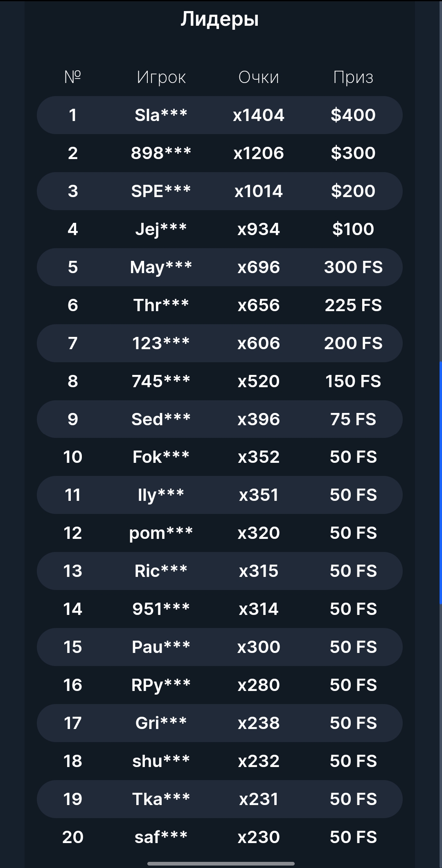Select player Thr*** in sixth place
442x868 pixels.
[x=161, y=305]
